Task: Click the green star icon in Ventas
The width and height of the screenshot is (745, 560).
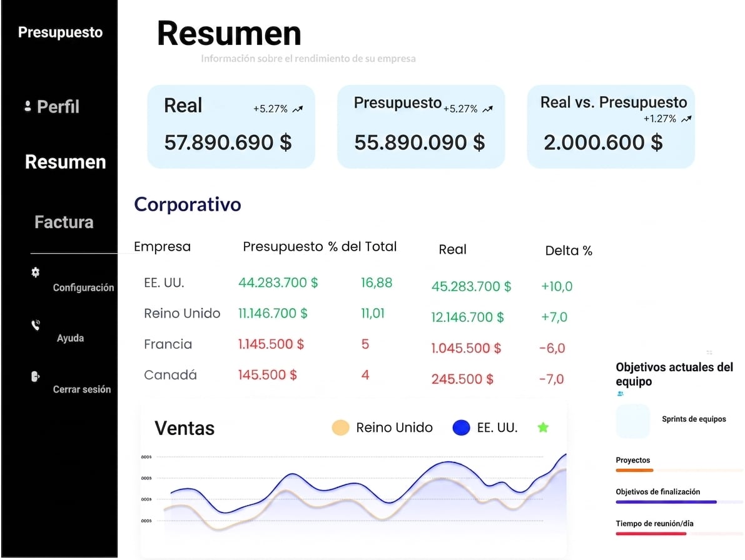Action: [x=543, y=427]
